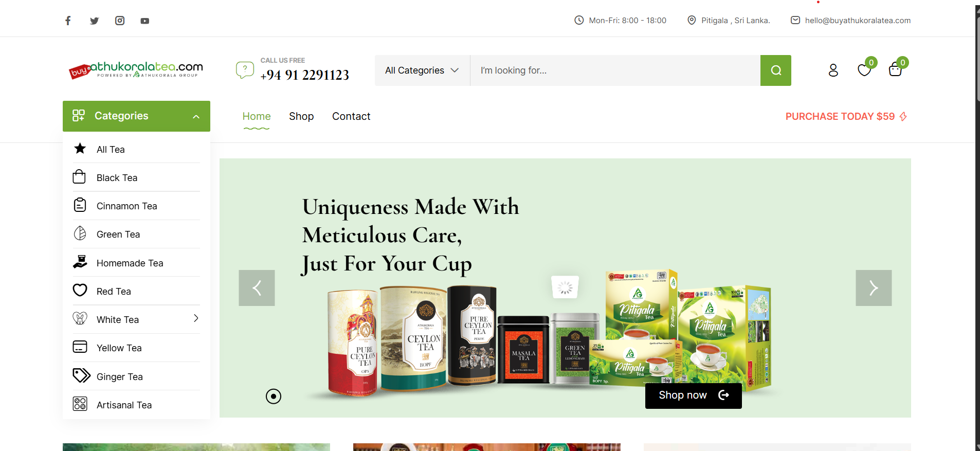Go to the next banner slide
This screenshot has width=980, height=451.
(873, 288)
